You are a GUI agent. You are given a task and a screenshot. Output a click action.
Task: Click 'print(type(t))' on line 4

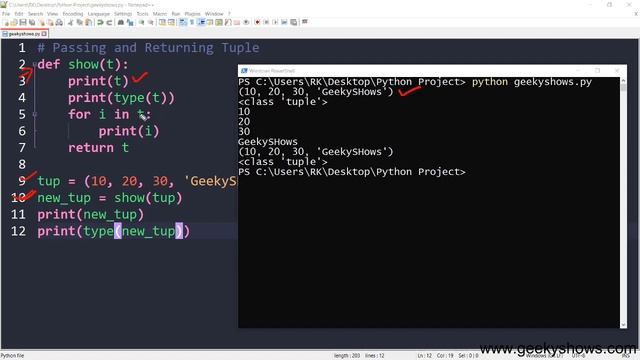121,98
